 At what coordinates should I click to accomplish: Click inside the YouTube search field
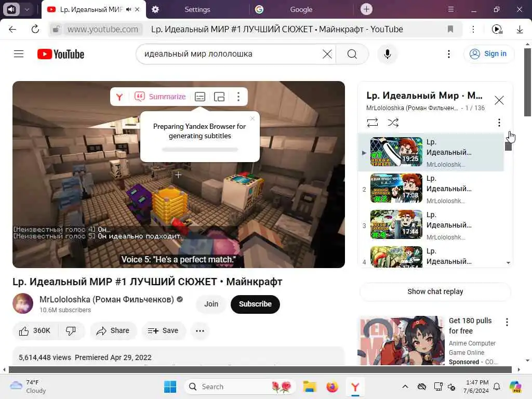231,54
